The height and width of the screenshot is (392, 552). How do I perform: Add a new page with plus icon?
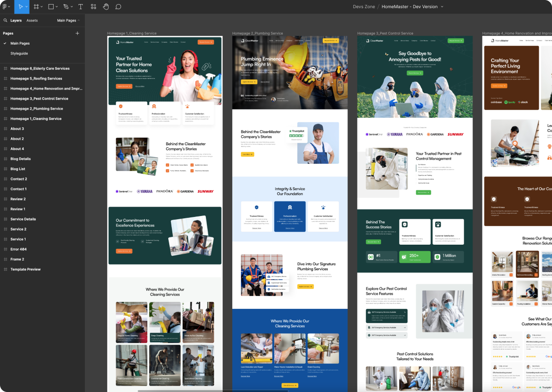[x=77, y=33]
